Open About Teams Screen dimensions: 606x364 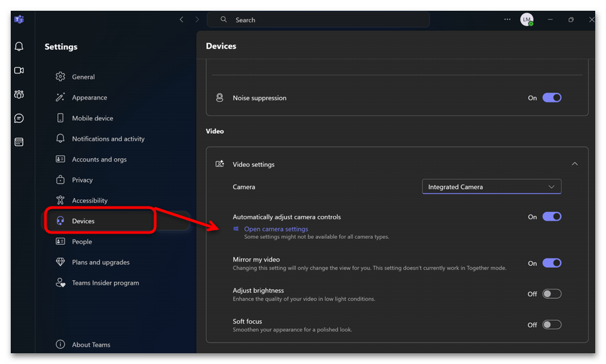(91, 344)
